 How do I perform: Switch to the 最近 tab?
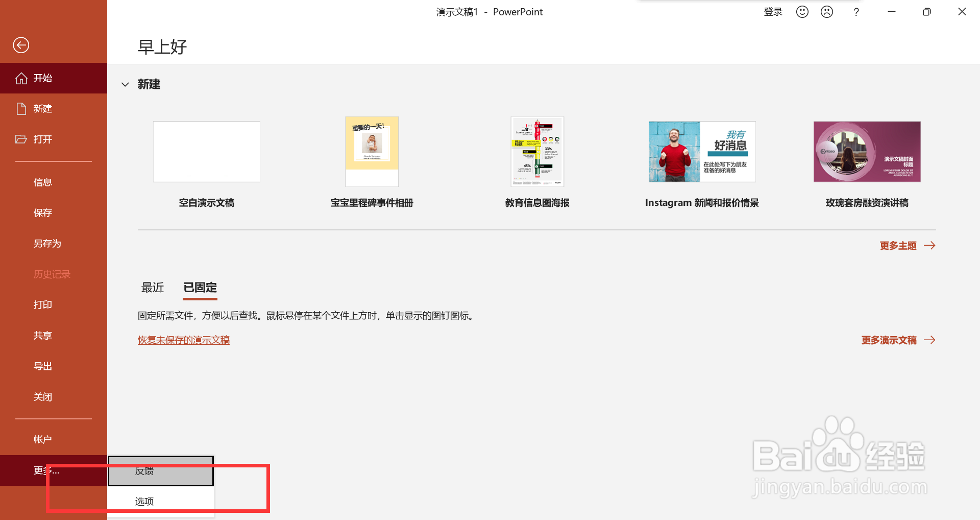(153, 288)
